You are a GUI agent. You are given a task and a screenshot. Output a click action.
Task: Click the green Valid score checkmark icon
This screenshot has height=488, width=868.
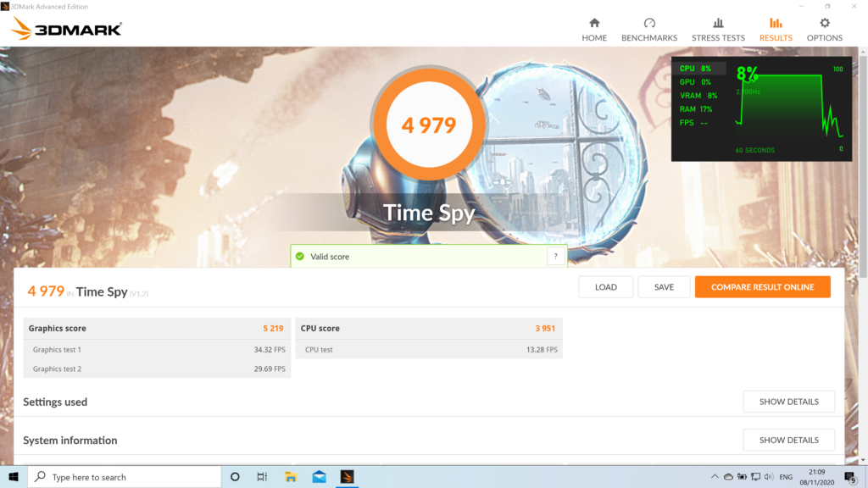[300, 256]
